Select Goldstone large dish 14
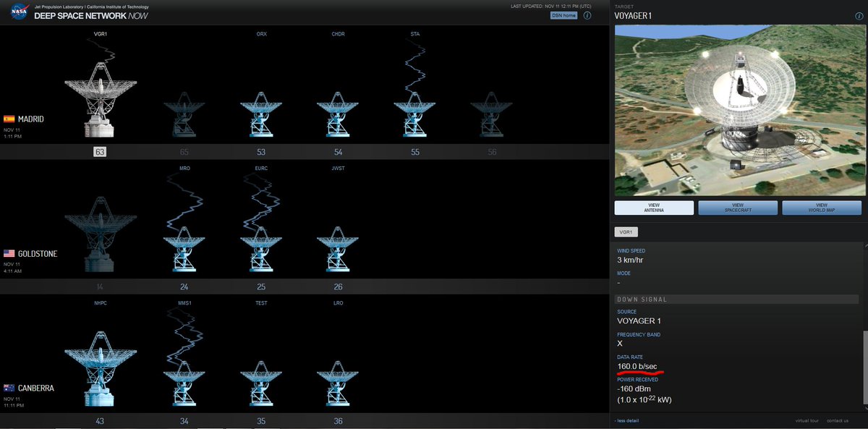868x429 pixels. point(100,235)
